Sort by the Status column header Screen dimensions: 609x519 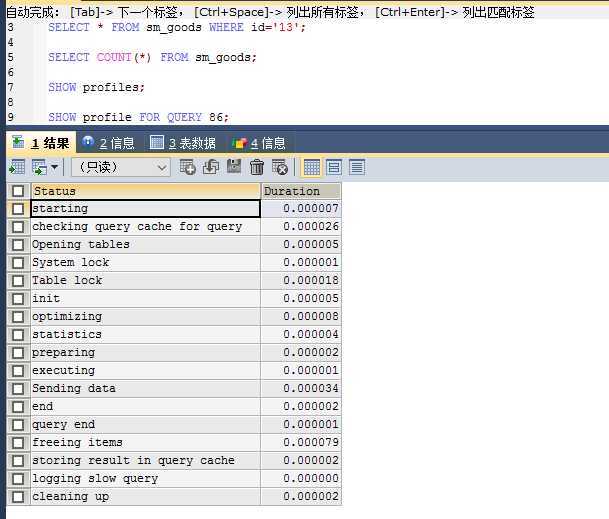145,191
